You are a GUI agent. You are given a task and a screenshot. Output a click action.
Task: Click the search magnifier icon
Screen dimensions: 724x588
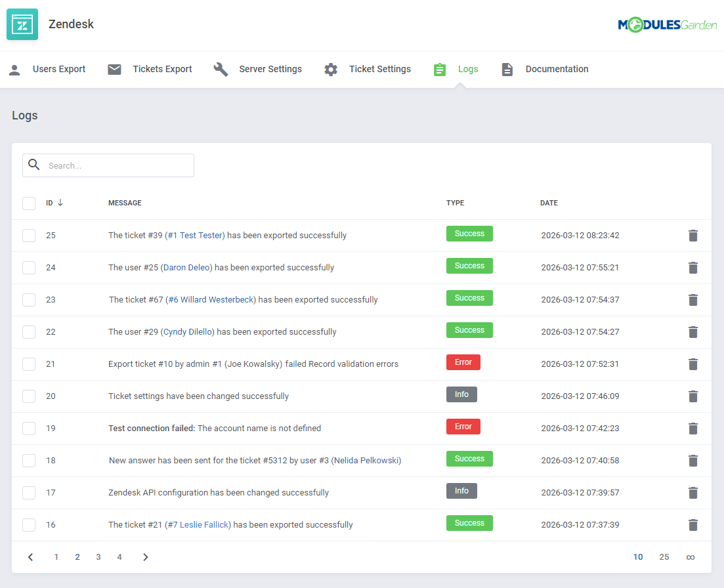[x=34, y=165]
